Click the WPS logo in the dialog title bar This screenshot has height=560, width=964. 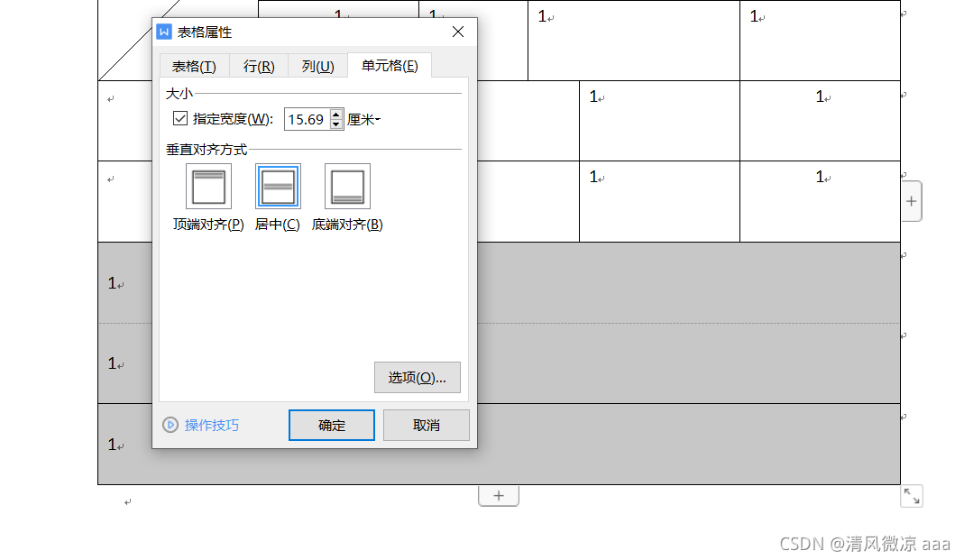163,31
